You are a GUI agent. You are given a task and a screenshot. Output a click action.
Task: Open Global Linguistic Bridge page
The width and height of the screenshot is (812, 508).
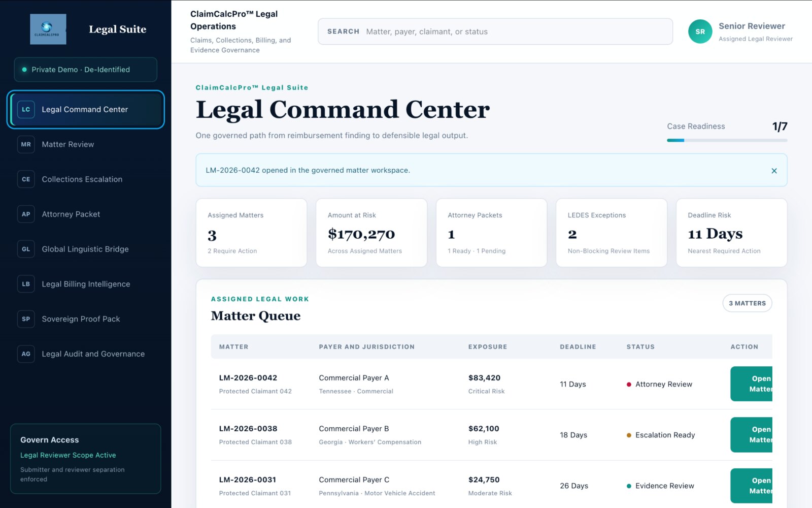(85, 249)
